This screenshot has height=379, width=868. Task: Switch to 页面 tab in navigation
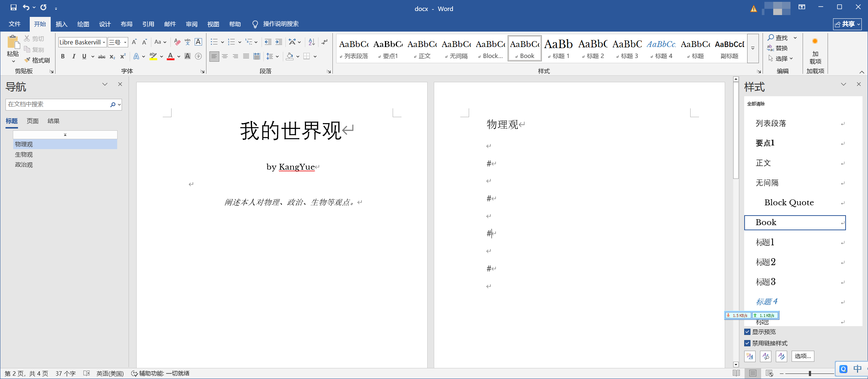coord(33,121)
